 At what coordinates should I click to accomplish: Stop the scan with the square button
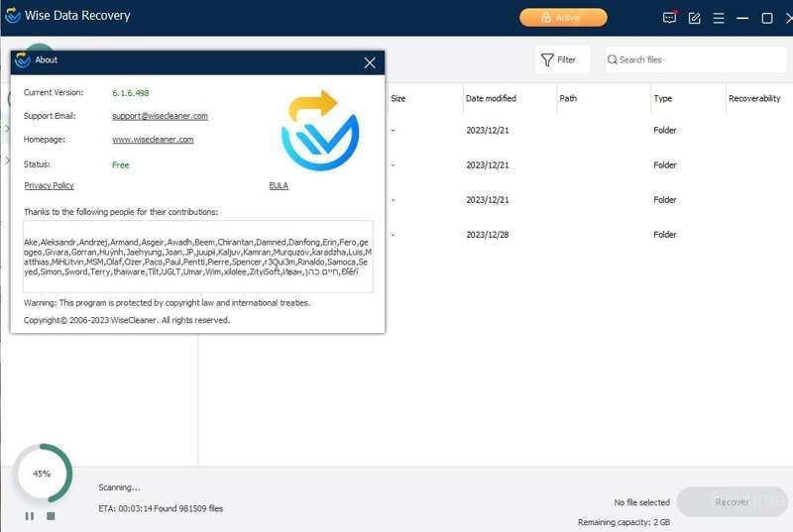[51, 516]
